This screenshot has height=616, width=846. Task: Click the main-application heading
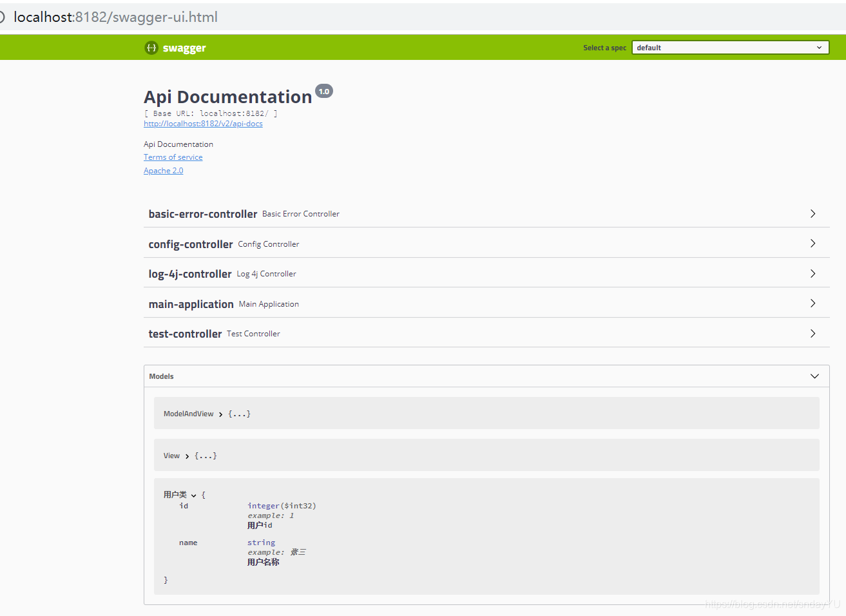click(191, 304)
